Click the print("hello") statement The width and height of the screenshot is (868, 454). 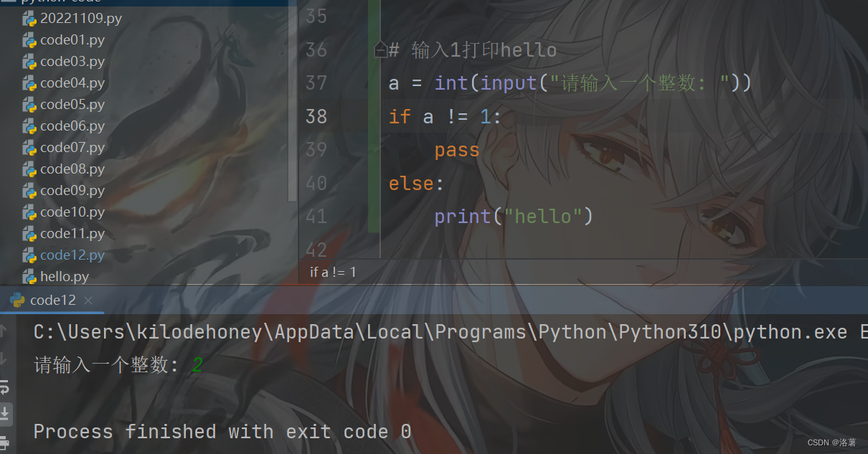(514, 217)
